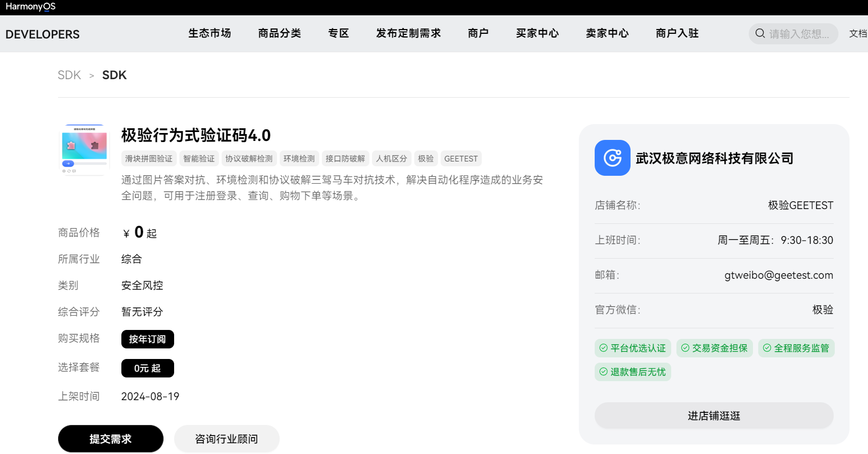The height and width of the screenshot is (454, 868).
Task: Click the working hours 周一至周五 9:30-18:30
Action: [x=775, y=240]
